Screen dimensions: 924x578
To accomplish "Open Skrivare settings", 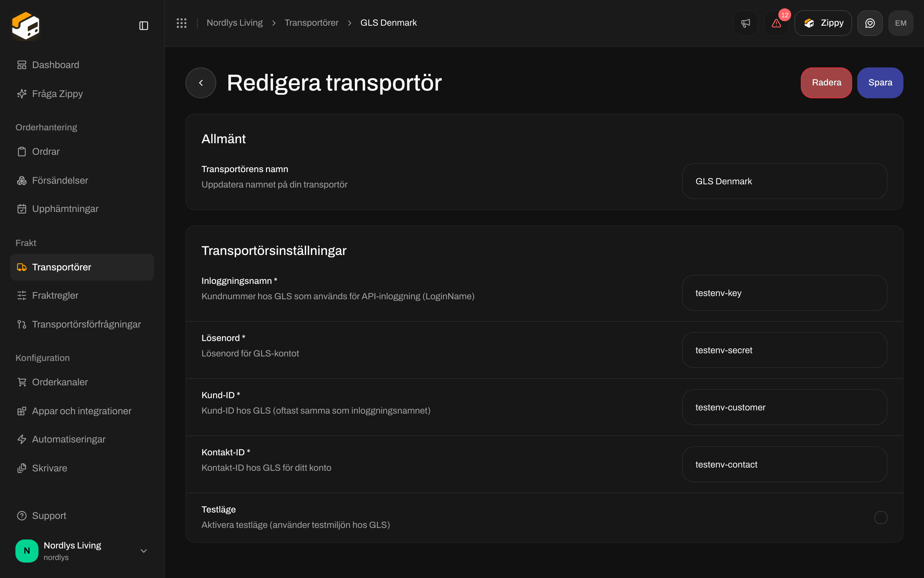I will point(82,468).
